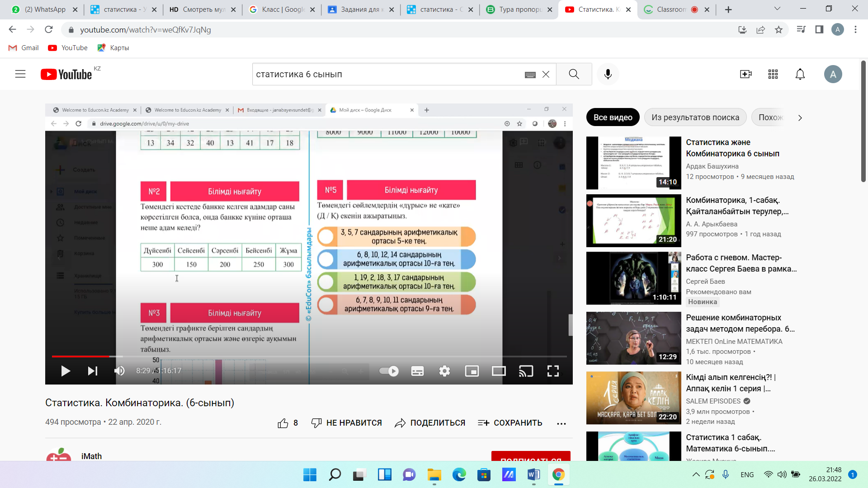
Task: Open YouTube notifications bell
Action: click(800, 74)
